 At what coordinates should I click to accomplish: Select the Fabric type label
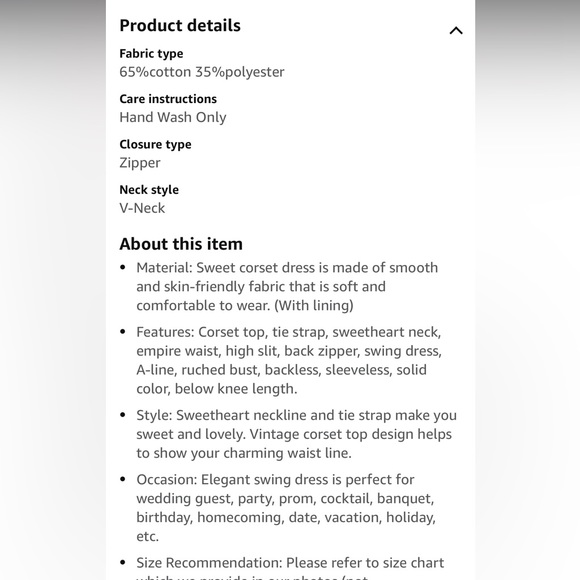(x=151, y=54)
